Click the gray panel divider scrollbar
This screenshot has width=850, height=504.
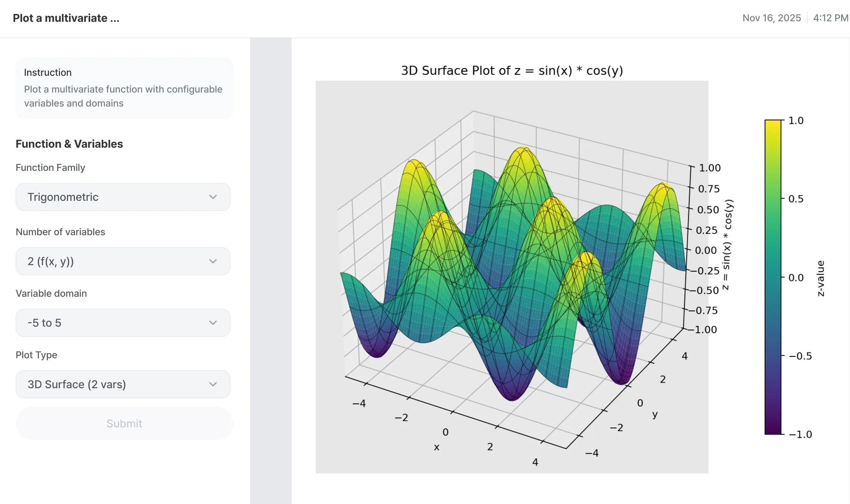click(271, 269)
